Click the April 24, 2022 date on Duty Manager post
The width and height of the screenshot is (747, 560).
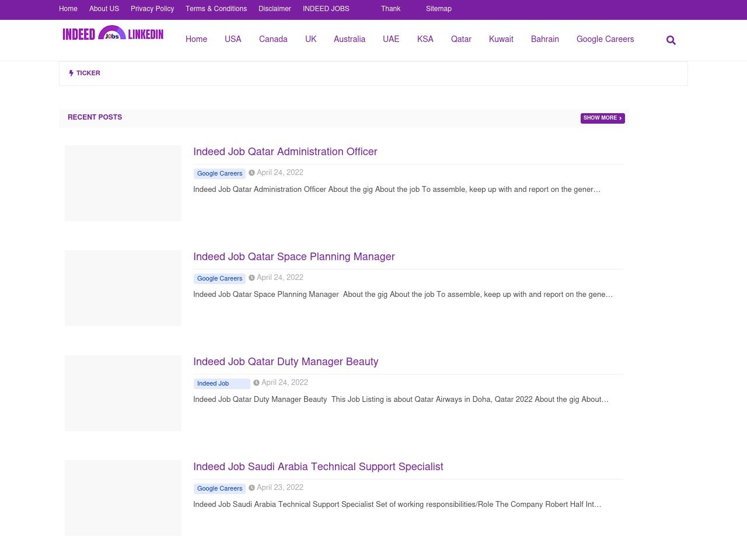tap(285, 383)
